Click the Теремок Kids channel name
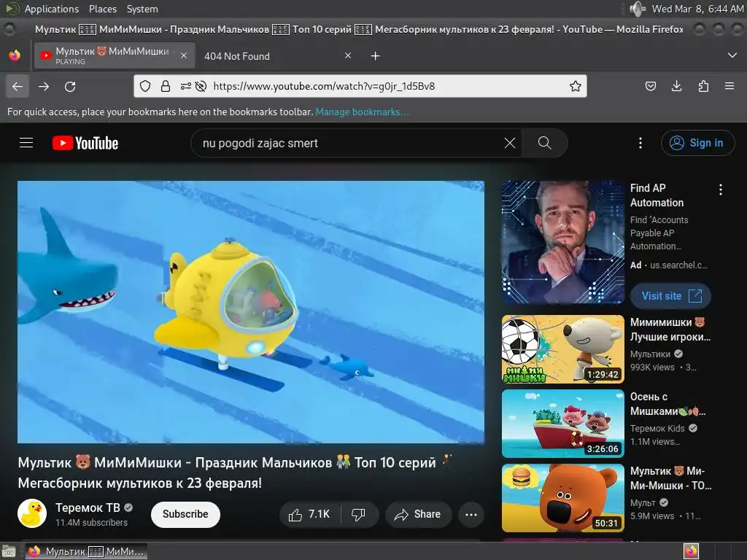Viewport: 747px width, 560px height. click(657, 429)
